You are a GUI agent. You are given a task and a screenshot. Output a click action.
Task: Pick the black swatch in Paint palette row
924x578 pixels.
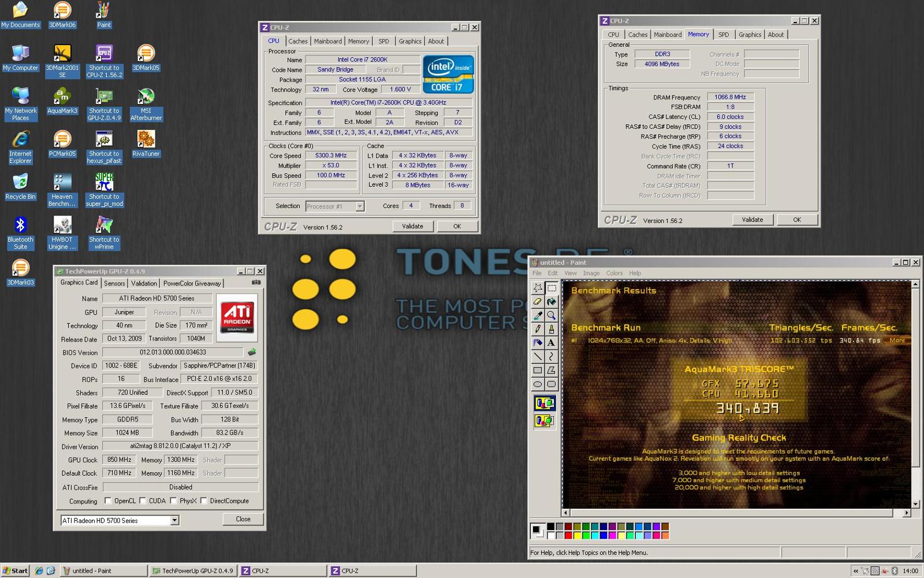(x=550, y=527)
